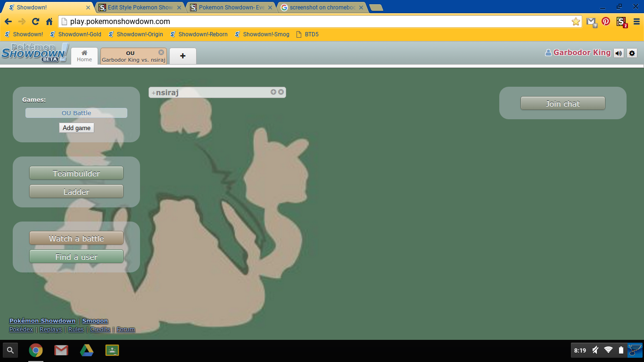Viewport: 644px width, 362px height.
Task: Open the Showdown!-Gold bookmark
Action: (75, 34)
